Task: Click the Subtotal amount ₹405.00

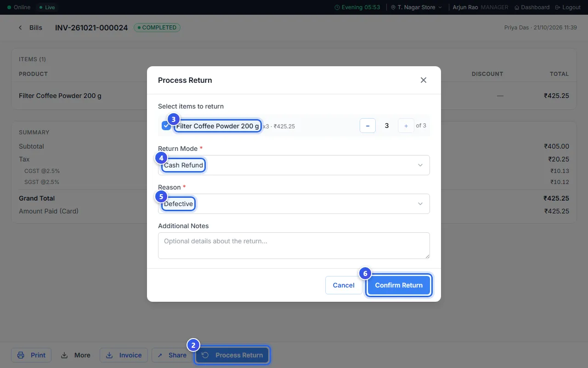Action: [556, 146]
